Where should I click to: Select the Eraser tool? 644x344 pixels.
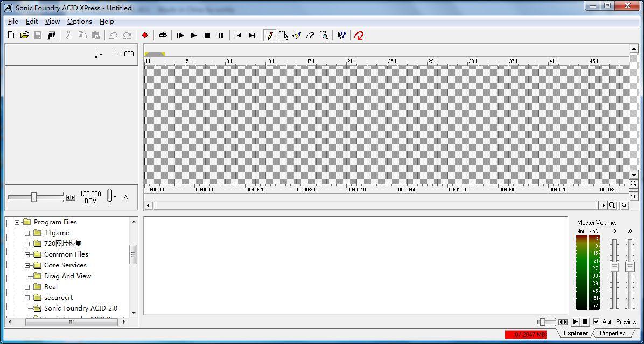[310, 36]
